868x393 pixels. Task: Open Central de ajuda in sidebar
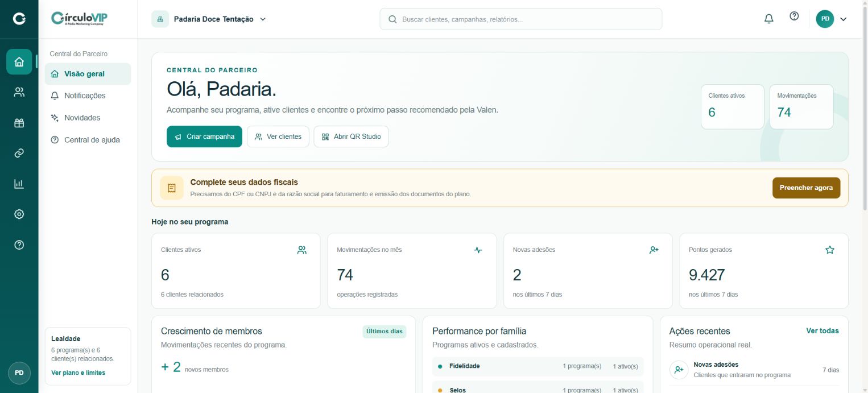[88, 140]
